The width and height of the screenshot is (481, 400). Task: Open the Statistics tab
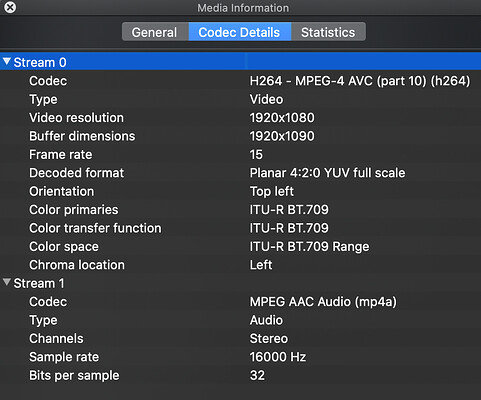[x=328, y=32]
